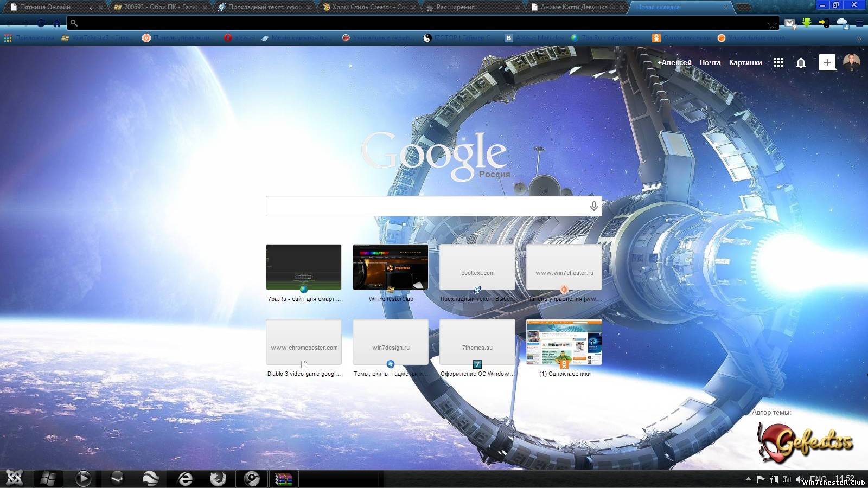Open the Приложения apps shortcut

[29, 38]
